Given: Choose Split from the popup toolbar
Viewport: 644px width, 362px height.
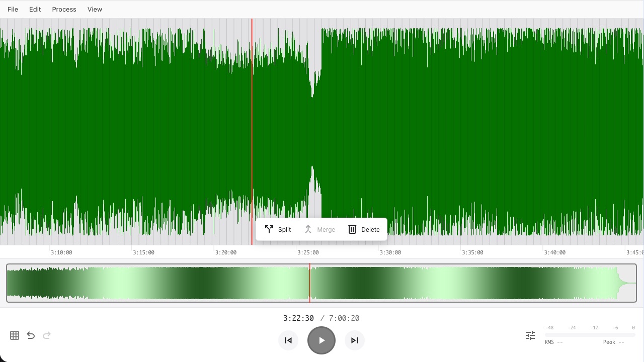Looking at the screenshot, I should [278, 229].
